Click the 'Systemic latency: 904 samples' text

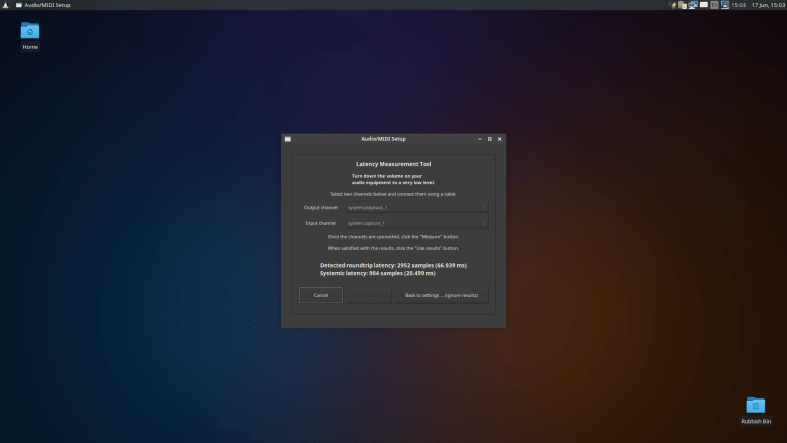click(377, 273)
